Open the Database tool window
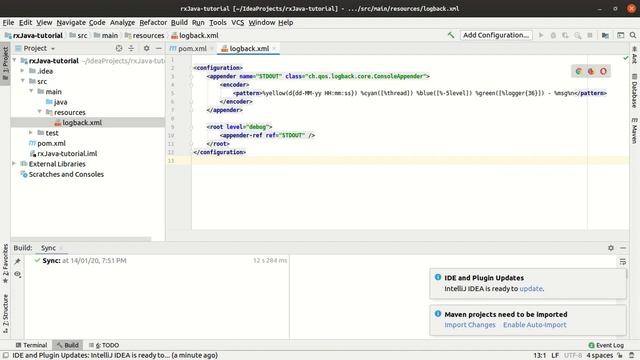Viewport: 640px width, 360px height. click(x=634, y=91)
